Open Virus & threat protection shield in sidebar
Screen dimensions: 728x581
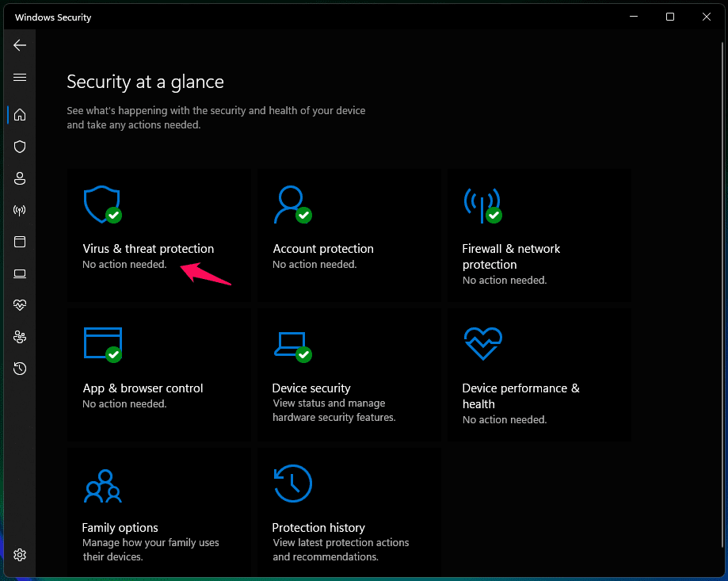pyautogui.click(x=20, y=147)
